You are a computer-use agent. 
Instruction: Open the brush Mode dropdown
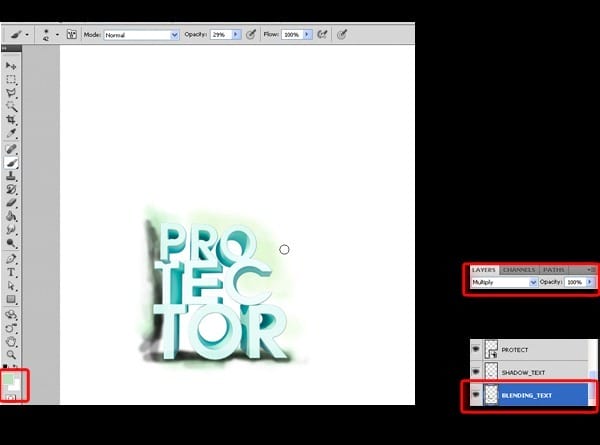click(x=141, y=35)
